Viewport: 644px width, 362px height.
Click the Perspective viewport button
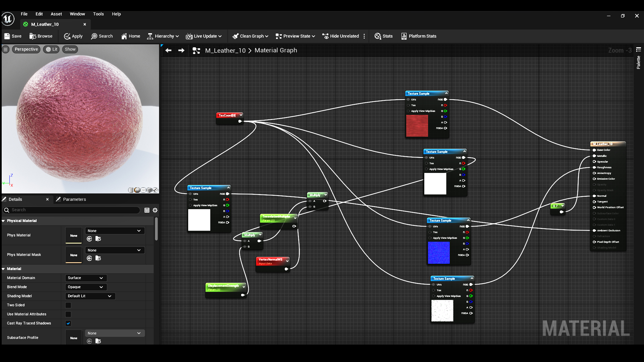pos(26,49)
